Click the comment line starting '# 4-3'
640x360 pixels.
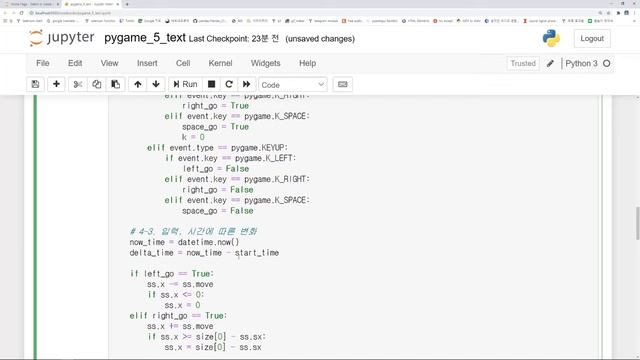click(193, 231)
